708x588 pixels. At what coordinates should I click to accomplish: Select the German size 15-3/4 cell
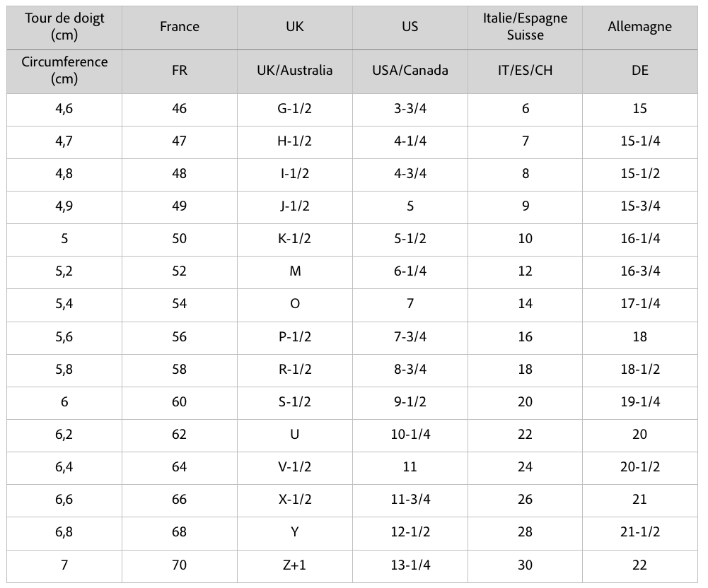click(x=639, y=206)
